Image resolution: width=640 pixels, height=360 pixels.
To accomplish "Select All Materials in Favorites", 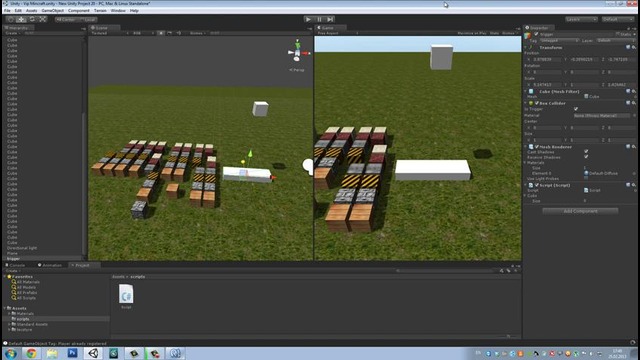I will (28, 282).
